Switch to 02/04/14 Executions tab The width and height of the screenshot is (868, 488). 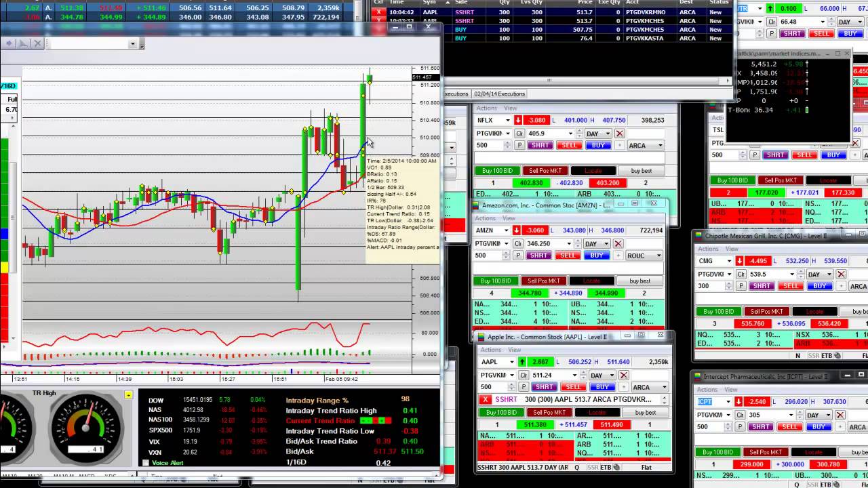499,94
